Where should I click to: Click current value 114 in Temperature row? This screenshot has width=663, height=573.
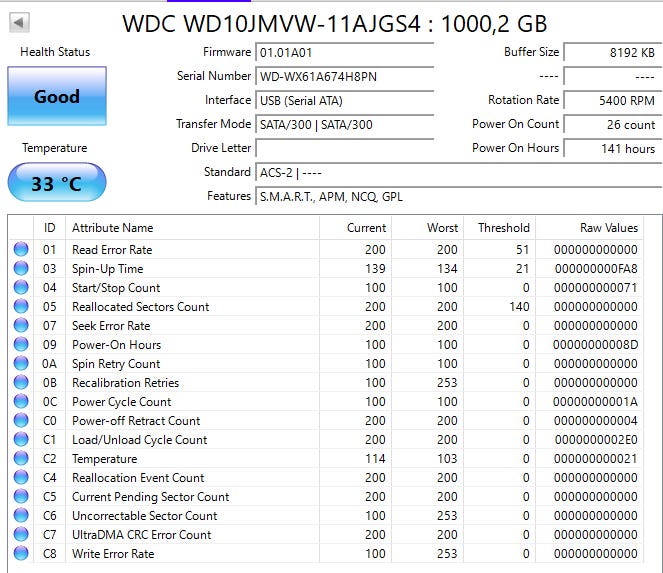coord(375,459)
